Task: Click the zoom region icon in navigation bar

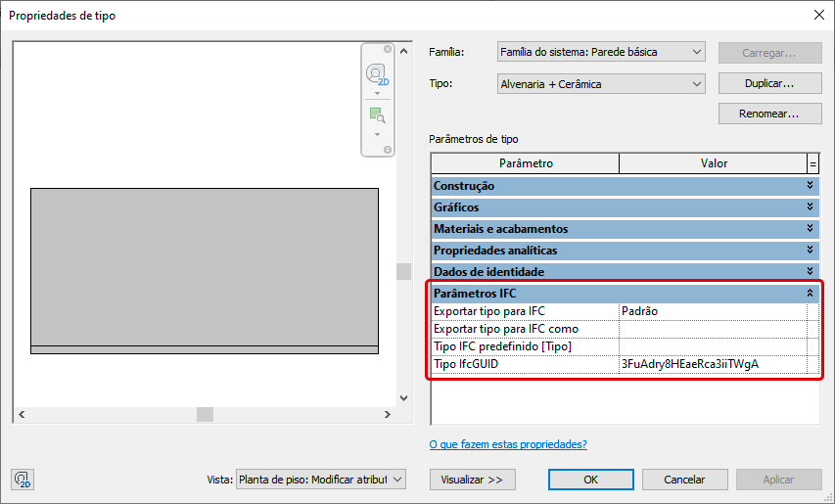Action: pos(376,115)
